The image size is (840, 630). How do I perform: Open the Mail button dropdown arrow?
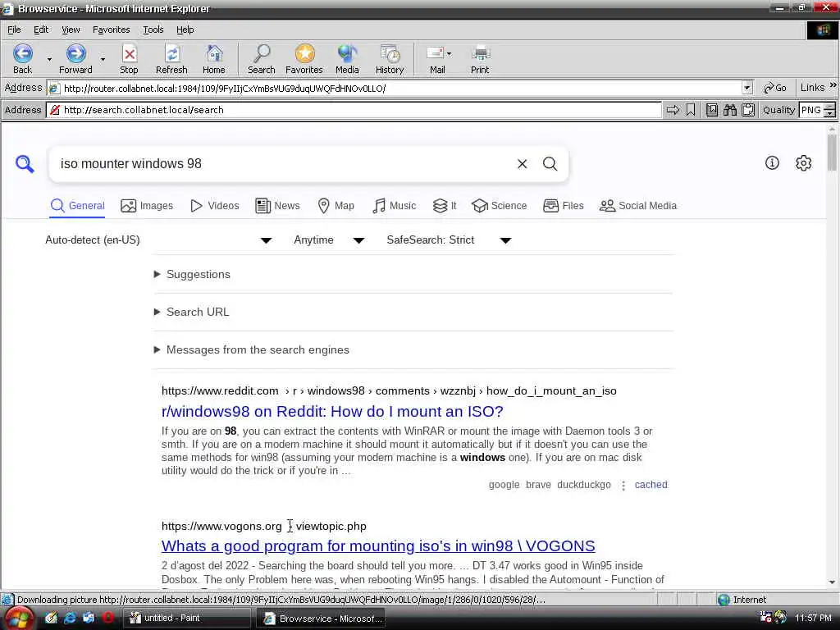449,53
